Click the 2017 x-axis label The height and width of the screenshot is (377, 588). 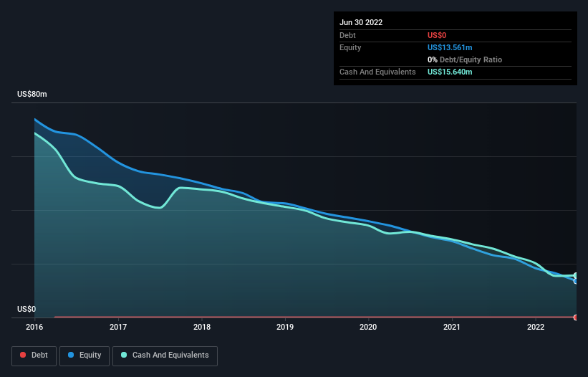click(118, 327)
